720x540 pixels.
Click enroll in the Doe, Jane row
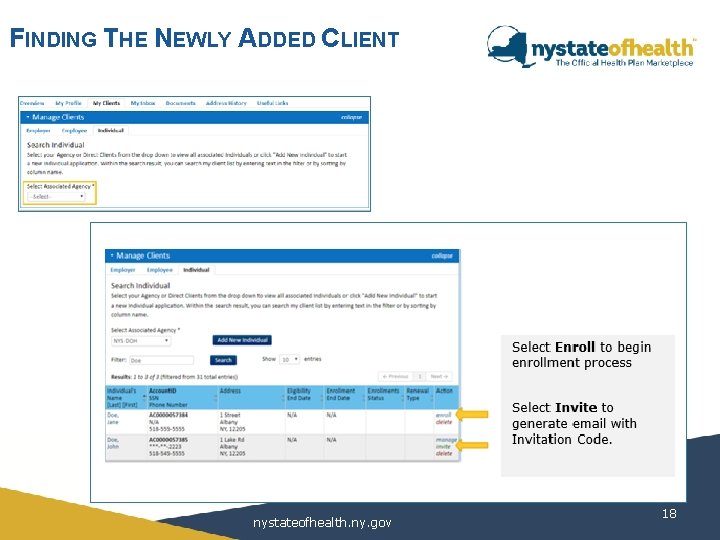[x=443, y=415]
